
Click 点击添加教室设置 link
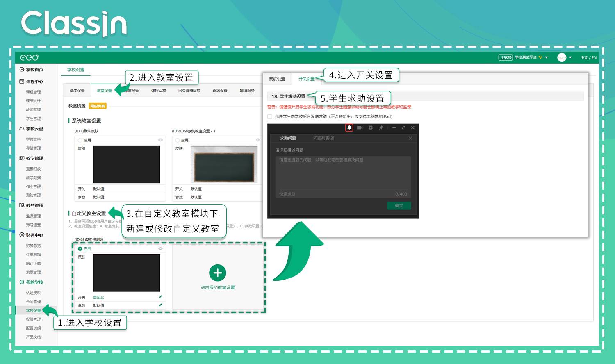point(217,288)
